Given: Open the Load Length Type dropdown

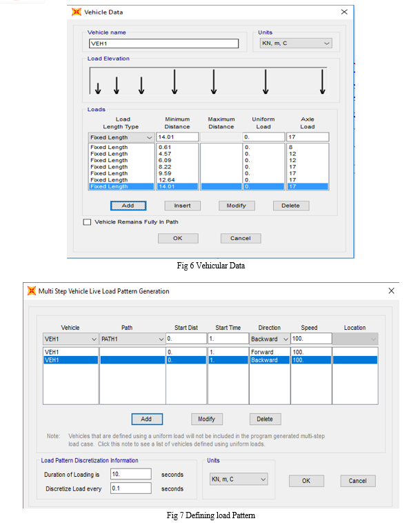Looking at the screenshot, I should click(x=121, y=137).
